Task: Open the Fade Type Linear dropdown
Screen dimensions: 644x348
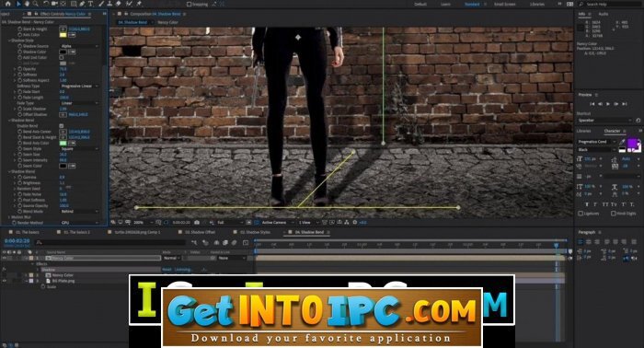Action: coord(79,103)
